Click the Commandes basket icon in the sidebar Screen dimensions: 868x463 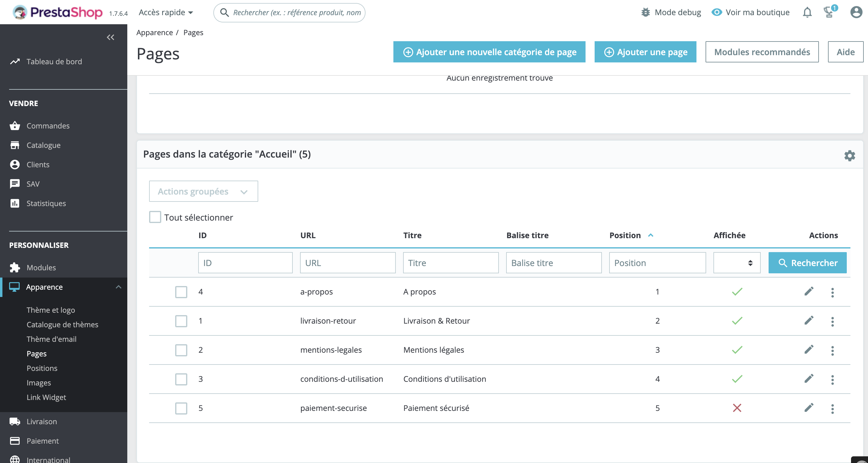click(15, 126)
